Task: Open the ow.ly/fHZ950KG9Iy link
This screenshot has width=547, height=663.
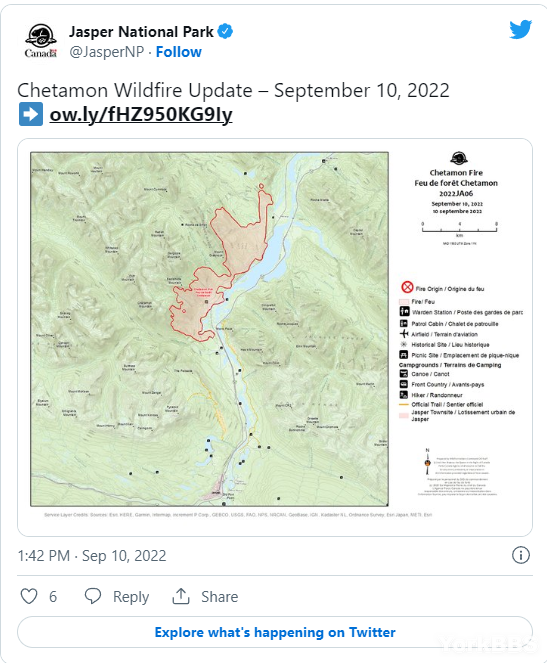Action: pos(141,115)
